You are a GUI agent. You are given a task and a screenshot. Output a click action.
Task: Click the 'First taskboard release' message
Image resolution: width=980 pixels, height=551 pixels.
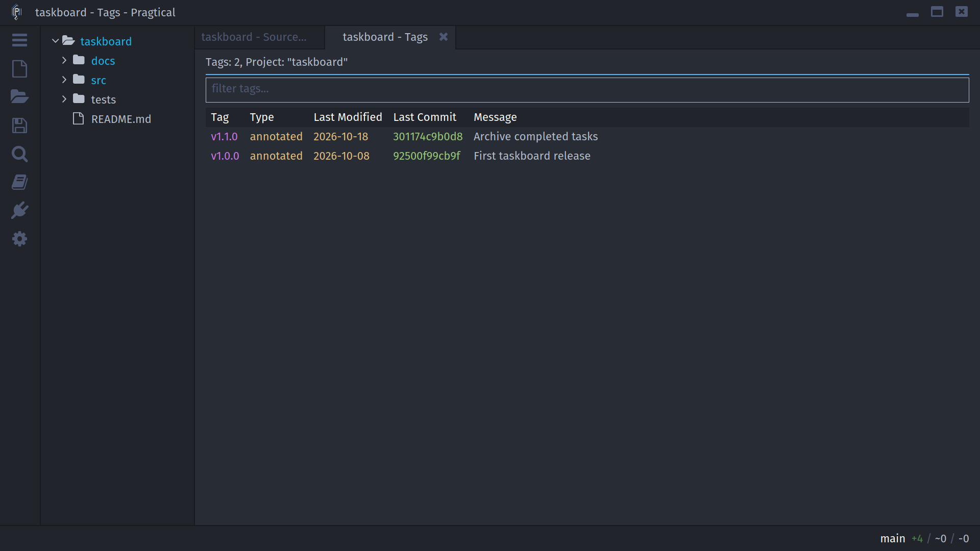tap(532, 156)
